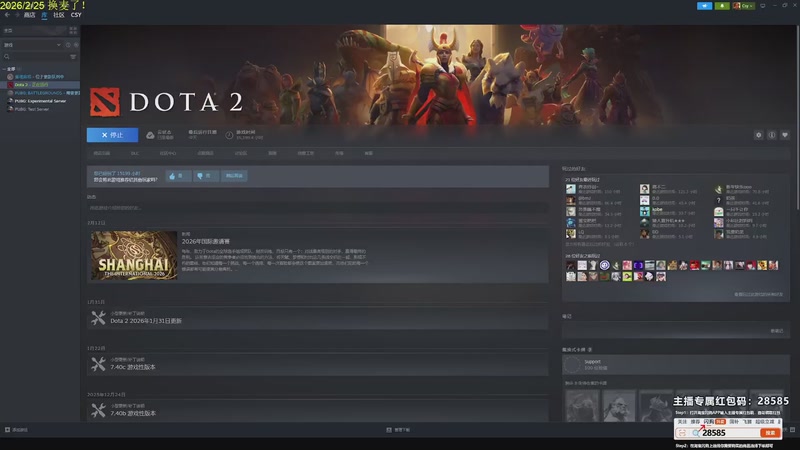Viewport: 800px width, 450px height.
Task: Click the blue 停止 stop button
Action: [112, 135]
